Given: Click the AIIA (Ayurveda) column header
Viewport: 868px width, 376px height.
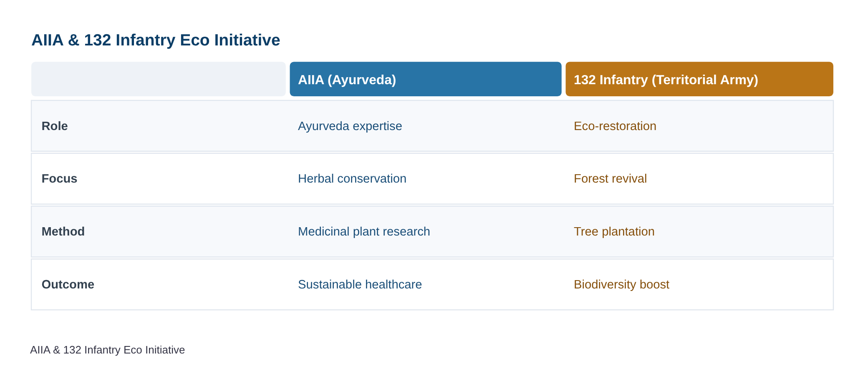Looking at the screenshot, I should click(426, 79).
